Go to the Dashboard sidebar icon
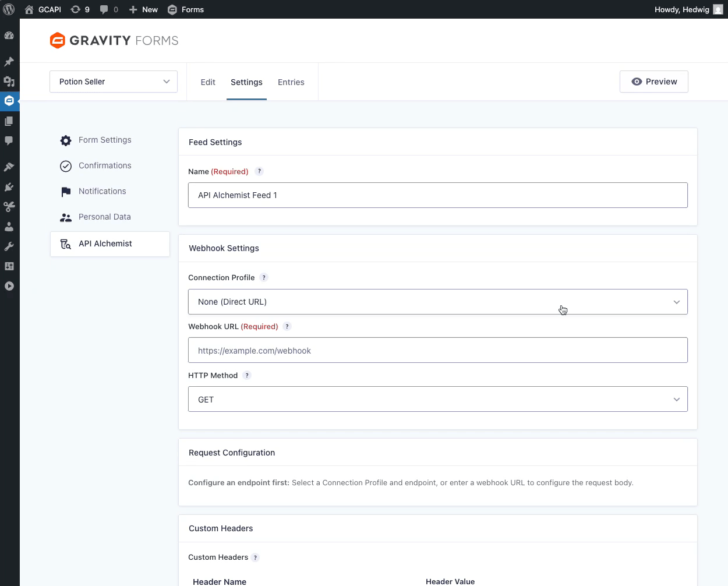 (9, 36)
